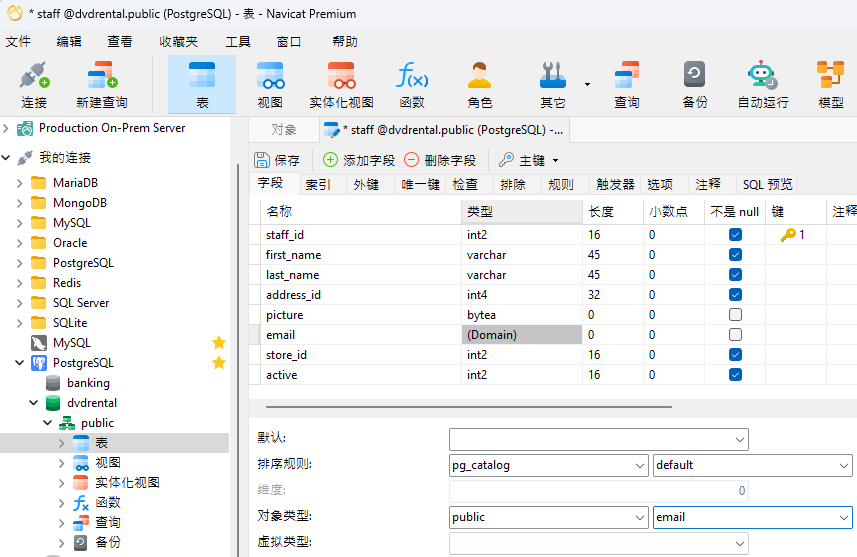
Task: Click the Others tools icon
Action: 553,75
